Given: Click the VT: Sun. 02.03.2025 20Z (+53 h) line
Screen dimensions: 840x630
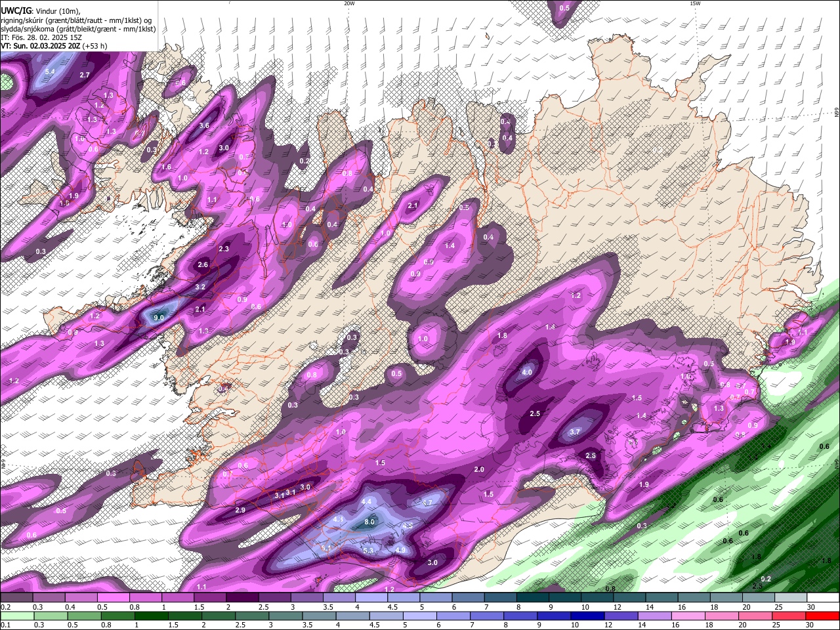Looking at the screenshot, I should pyautogui.click(x=54, y=46).
